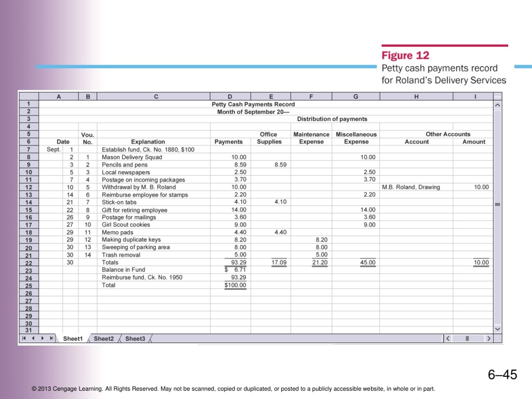Click the Select All corner box
This screenshot has width=532, height=399.
coord(29,96)
